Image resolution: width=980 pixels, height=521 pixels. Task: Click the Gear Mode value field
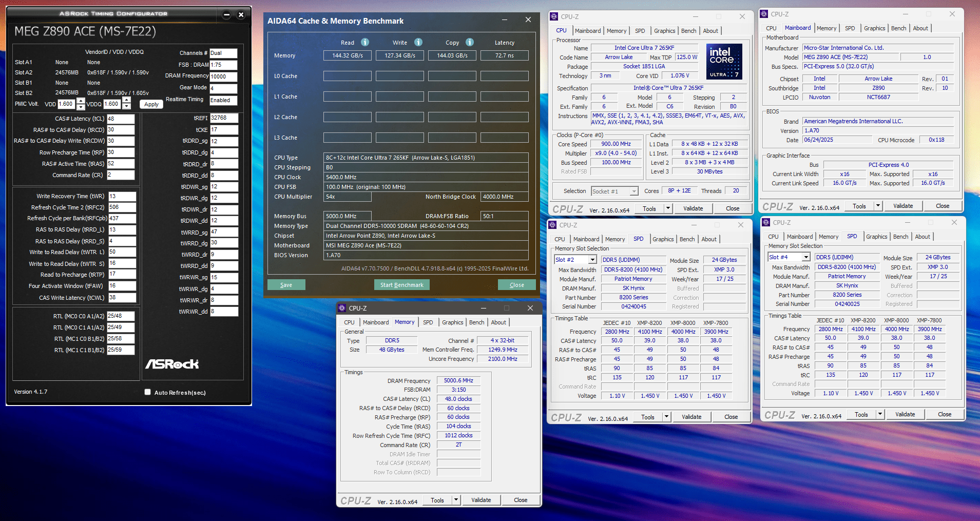(223, 88)
